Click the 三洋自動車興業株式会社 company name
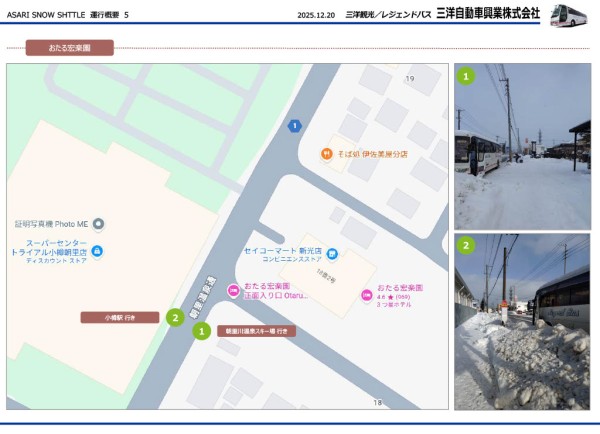 click(x=487, y=13)
